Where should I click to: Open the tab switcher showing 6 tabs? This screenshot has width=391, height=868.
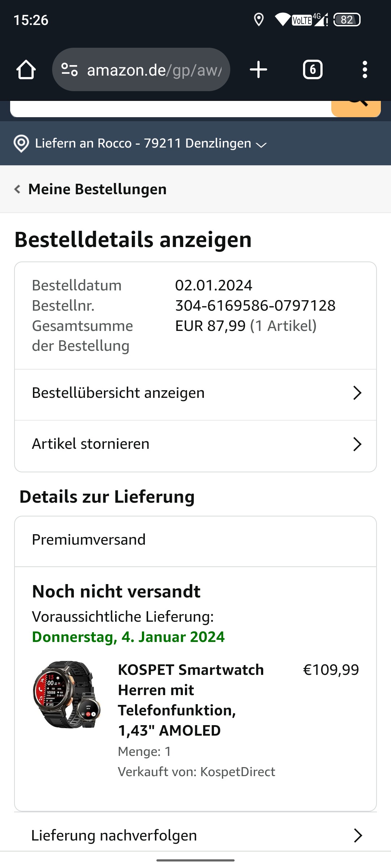point(312,69)
